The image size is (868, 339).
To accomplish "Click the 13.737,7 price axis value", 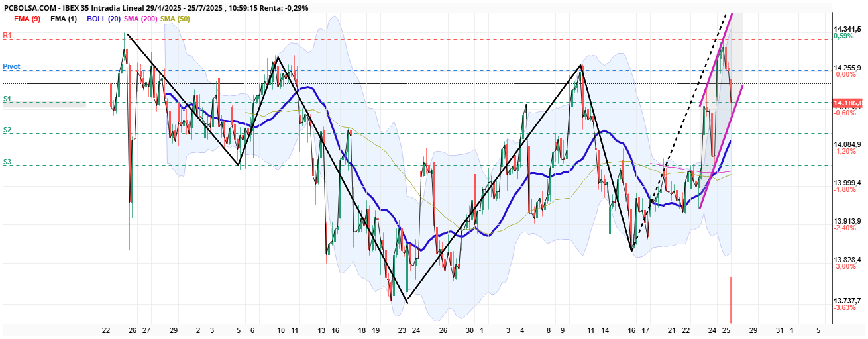I will (847, 300).
